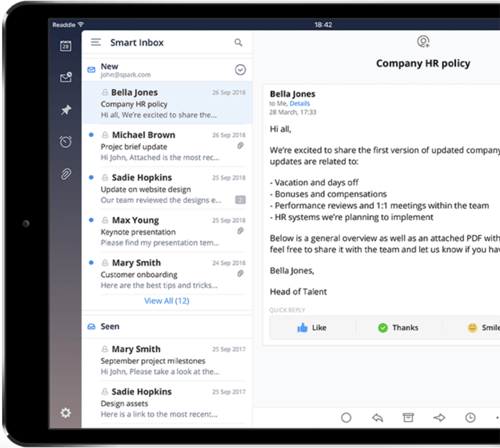Open Michael Brown Projec brief update email
The width and height of the screenshot is (500, 448).
coord(167,145)
